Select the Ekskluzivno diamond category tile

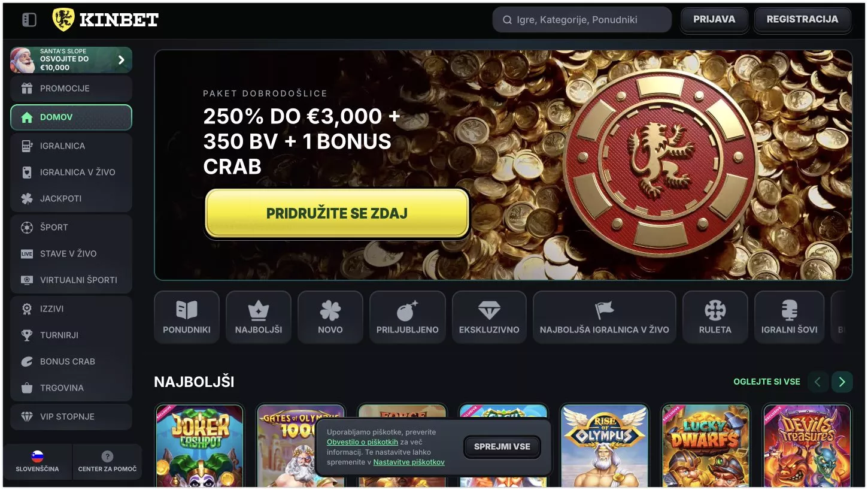tap(489, 317)
